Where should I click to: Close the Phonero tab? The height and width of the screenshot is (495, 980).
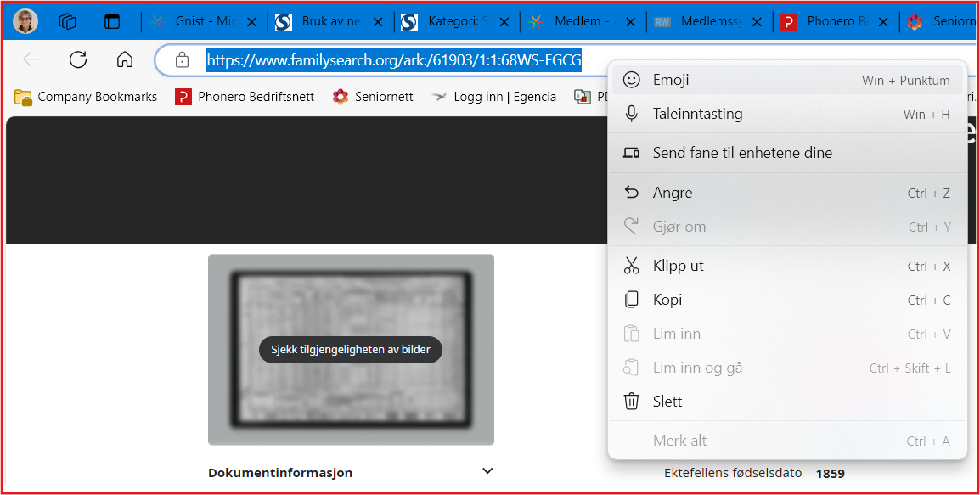coord(883,22)
